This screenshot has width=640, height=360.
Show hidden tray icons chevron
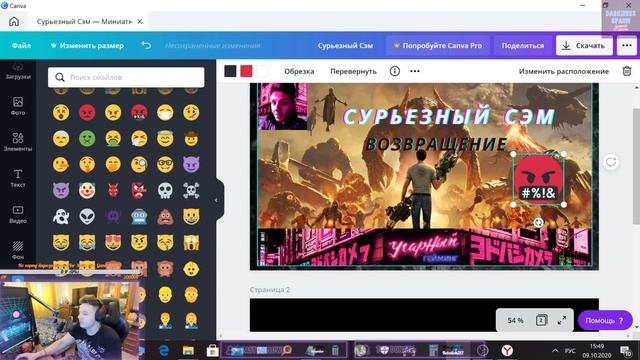[x=555, y=350]
